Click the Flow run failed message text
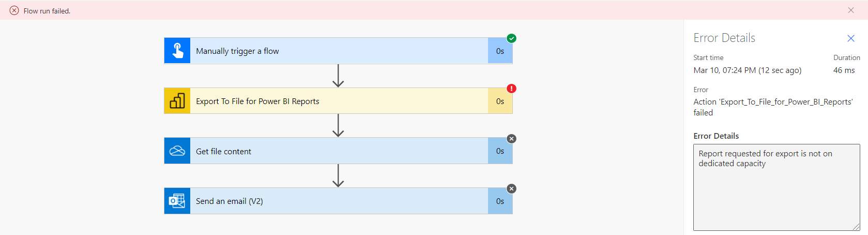 [x=47, y=11]
